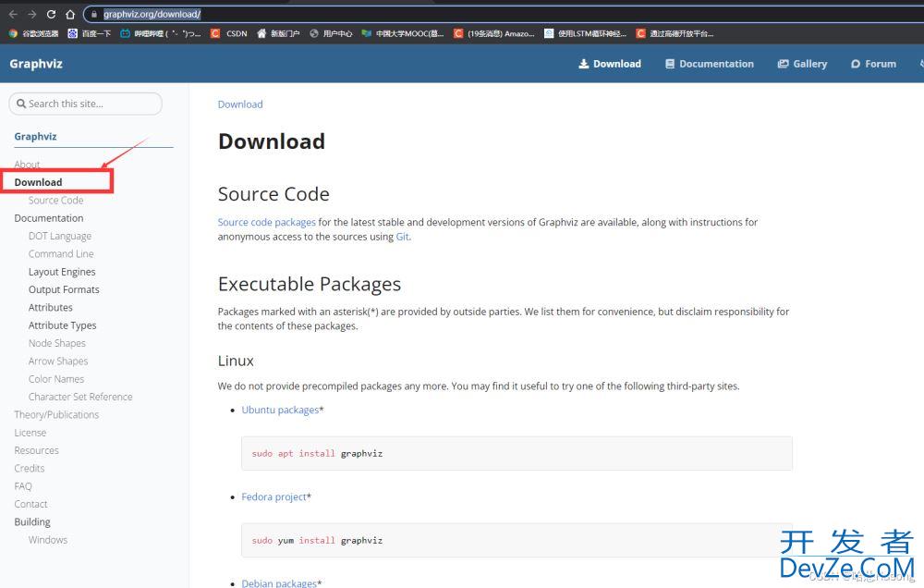Open the 通过高德开放平台 bookmark
This screenshot has width=924, height=588.
675,33
